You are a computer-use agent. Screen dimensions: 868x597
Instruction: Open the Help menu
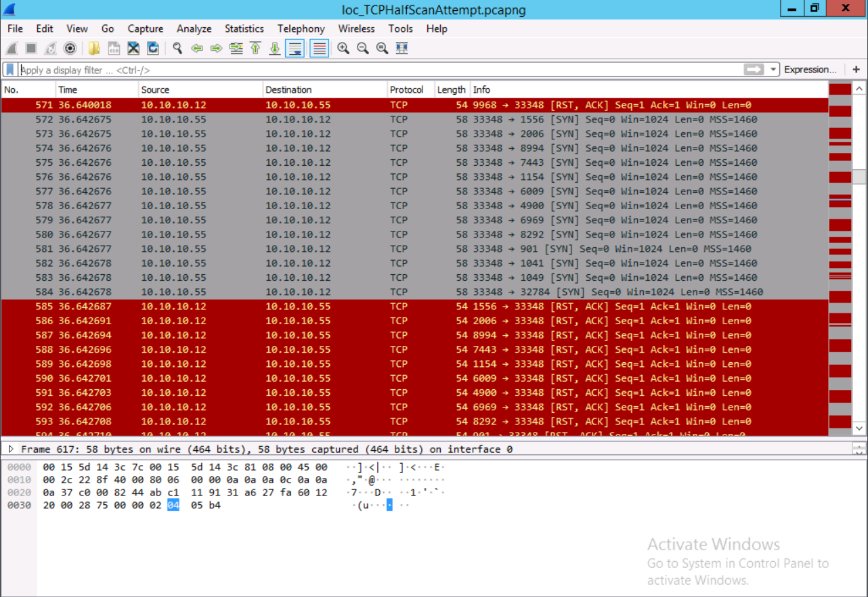[437, 28]
